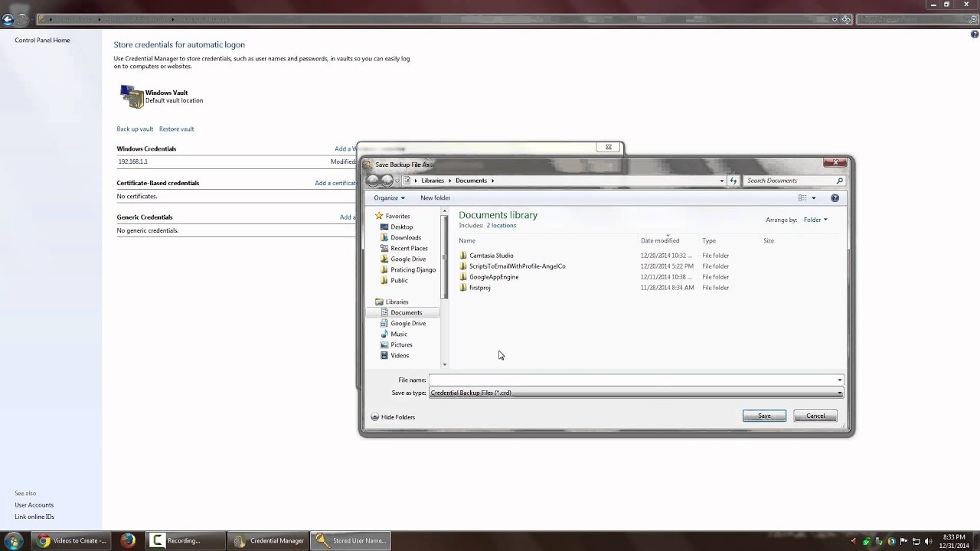
Task: Click the volume icon in system tray
Action: (x=929, y=541)
